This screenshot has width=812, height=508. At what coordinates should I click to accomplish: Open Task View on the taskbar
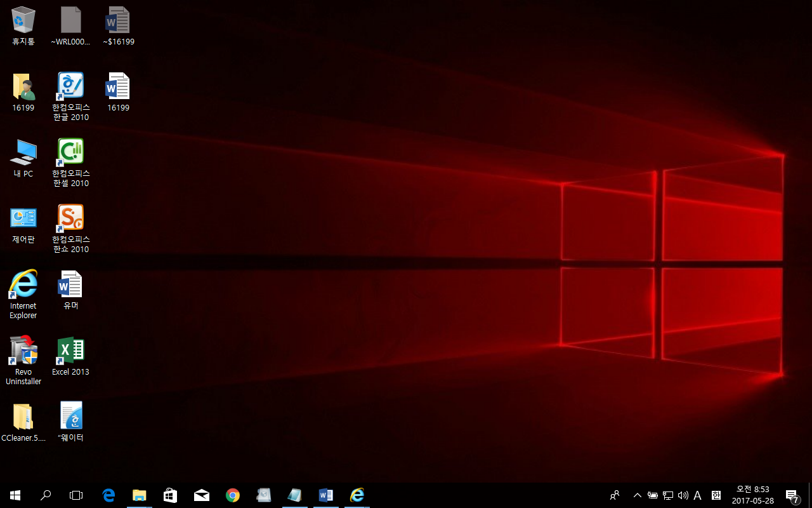[x=76, y=495]
